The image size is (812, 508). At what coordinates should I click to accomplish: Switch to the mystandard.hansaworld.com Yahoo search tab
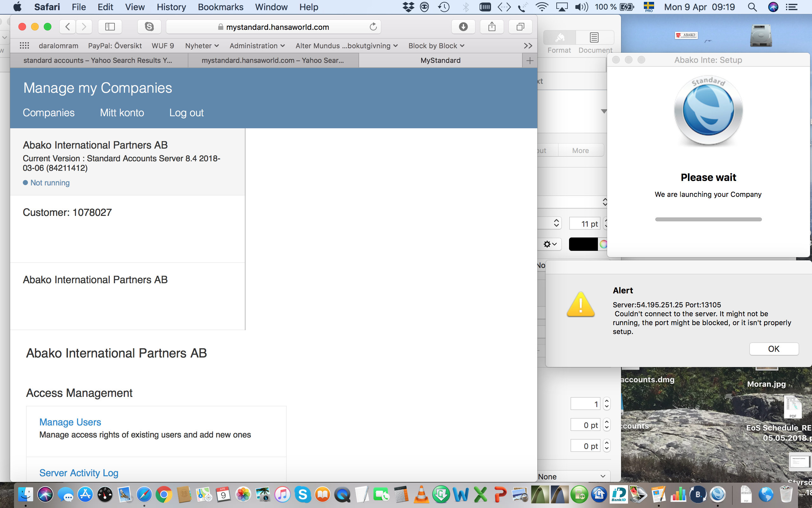pyautogui.click(x=273, y=60)
